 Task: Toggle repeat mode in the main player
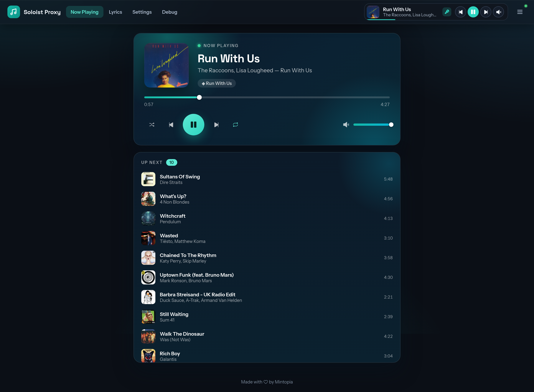point(235,125)
